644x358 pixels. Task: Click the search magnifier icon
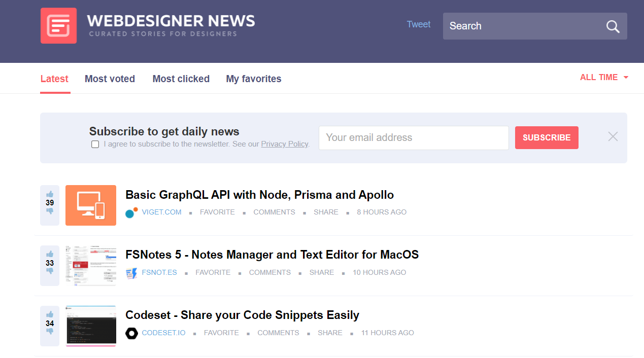click(613, 26)
